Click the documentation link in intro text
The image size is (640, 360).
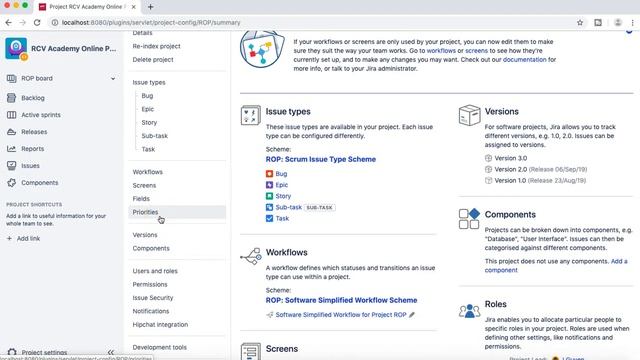coord(524,60)
